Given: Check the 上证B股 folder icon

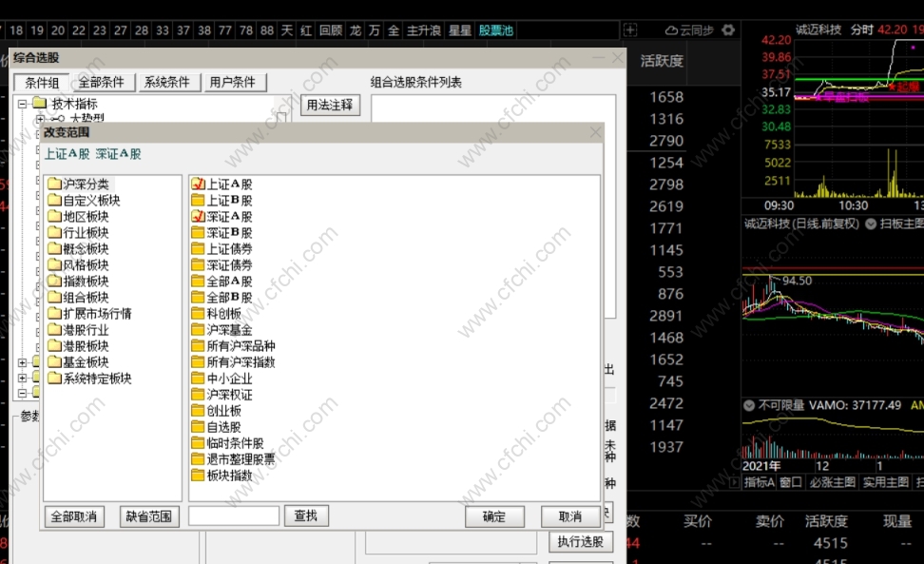Looking at the screenshot, I should click(x=198, y=201).
